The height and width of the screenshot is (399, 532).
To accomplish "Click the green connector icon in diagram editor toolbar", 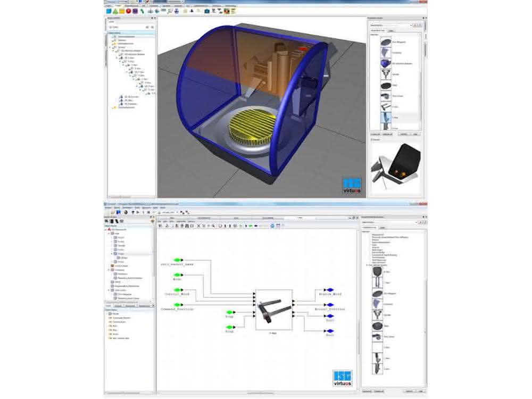I will tap(251, 226).
